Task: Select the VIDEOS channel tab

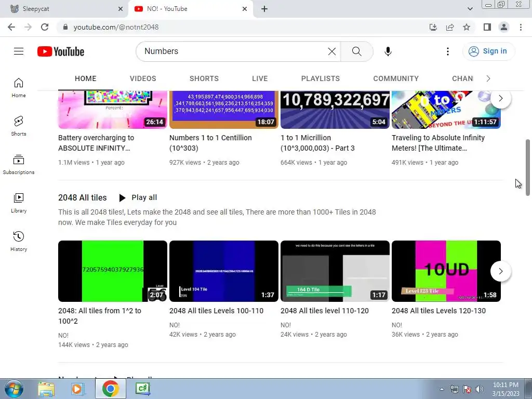Action: click(x=143, y=78)
